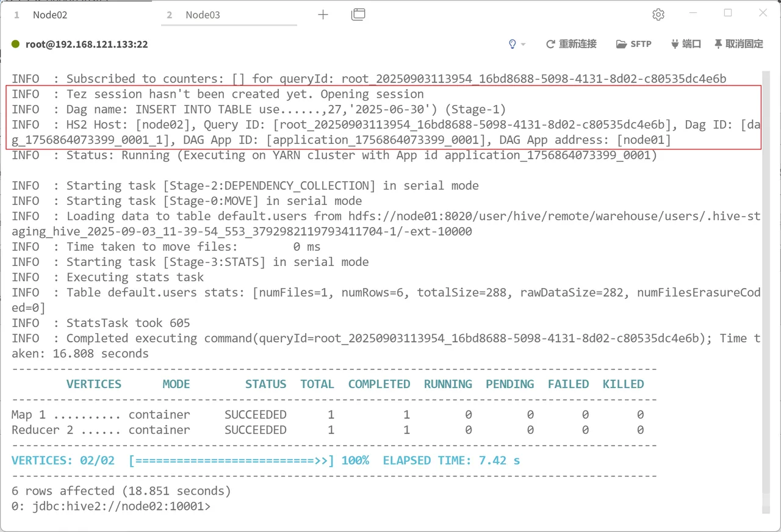Viewport: 781px width, 532px height.
Task: Open settings gear icon
Action: [658, 15]
